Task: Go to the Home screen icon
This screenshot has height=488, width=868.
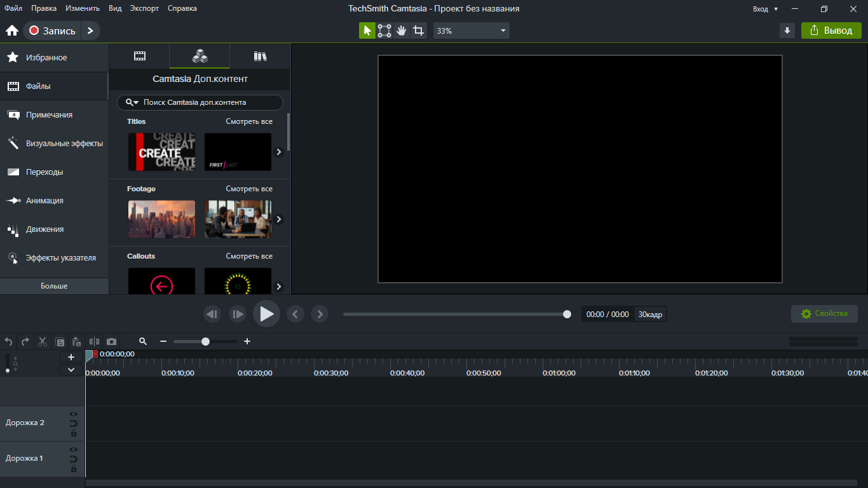Action: (x=11, y=30)
